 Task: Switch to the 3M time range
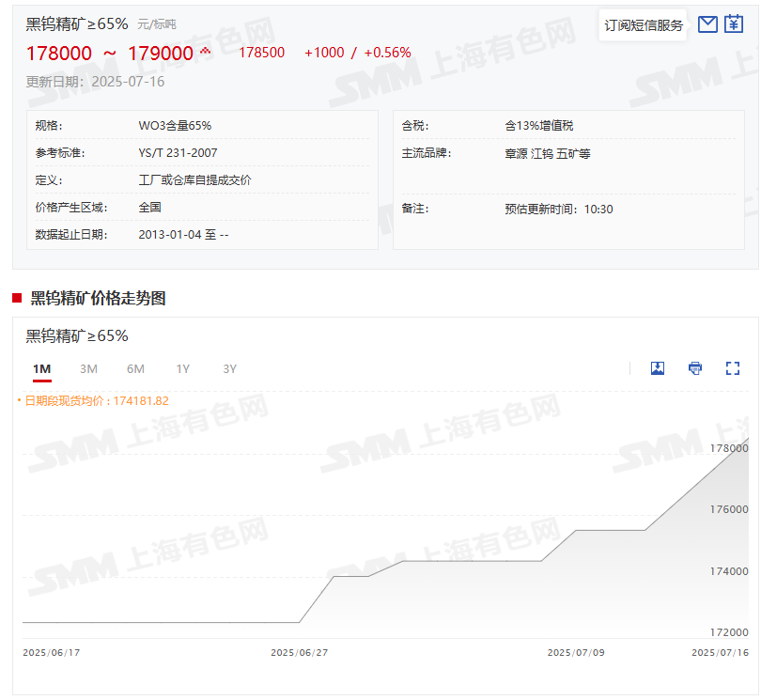(88, 369)
